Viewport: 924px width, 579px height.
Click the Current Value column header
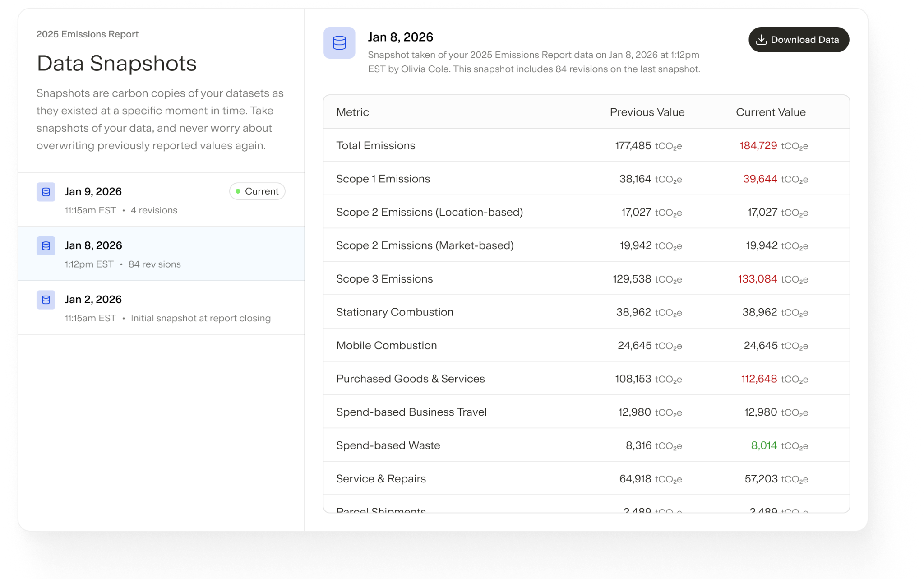tap(771, 112)
